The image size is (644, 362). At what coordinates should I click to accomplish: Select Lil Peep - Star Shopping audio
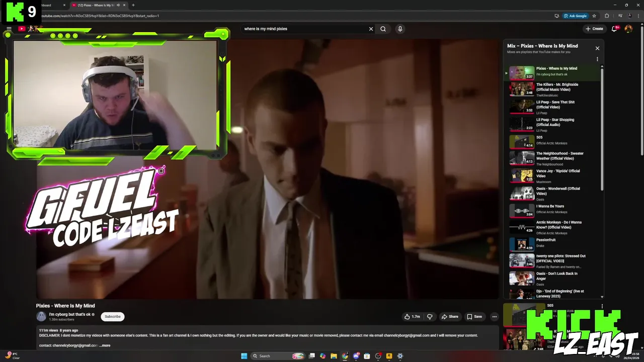tap(552, 124)
